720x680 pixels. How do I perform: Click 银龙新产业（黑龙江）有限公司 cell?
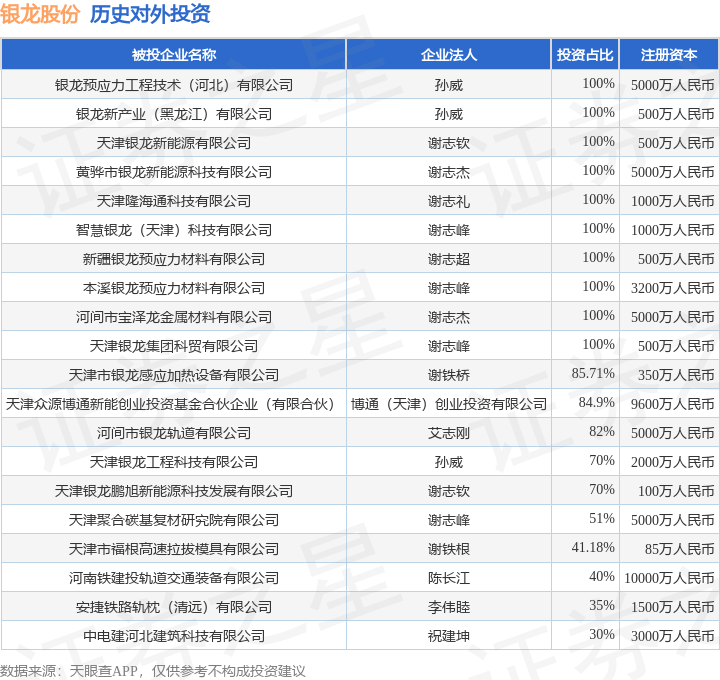coord(174,114)
